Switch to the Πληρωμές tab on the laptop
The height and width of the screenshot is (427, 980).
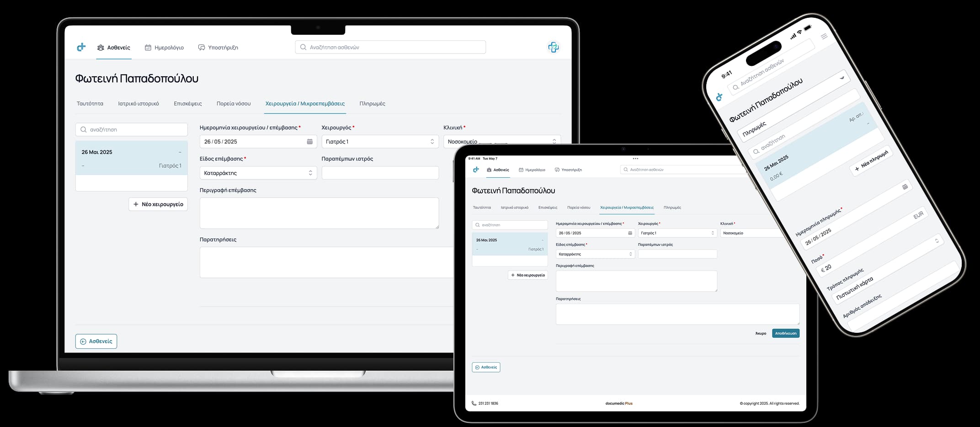point(372,104)
